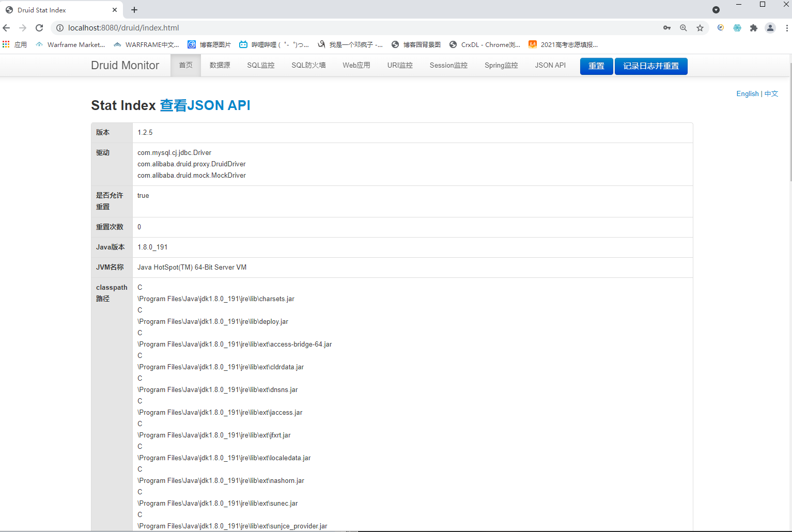Click the browser forward arrow
792x532 pixels.
[x=23, y=28]
